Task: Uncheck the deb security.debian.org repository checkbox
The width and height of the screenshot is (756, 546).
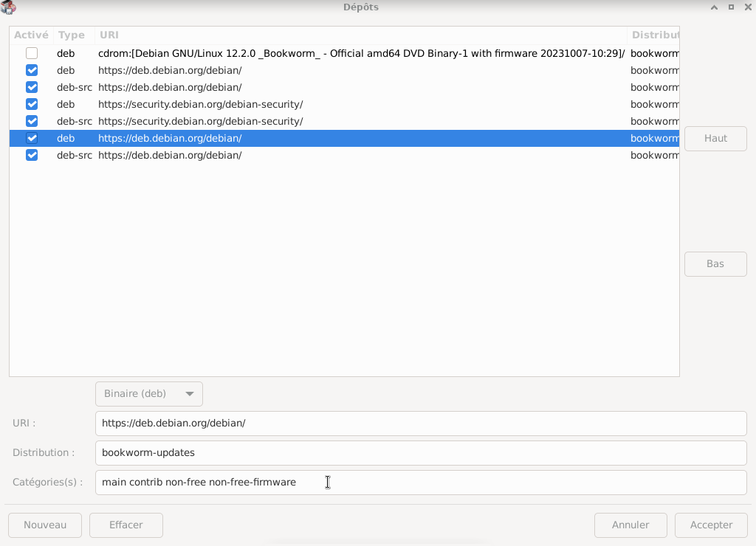Action: point(32,104)
